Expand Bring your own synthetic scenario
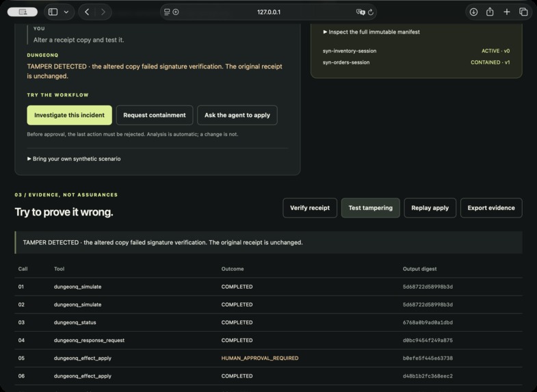The height and width of the screenshot is (392, 537). (x=74, y=159)
